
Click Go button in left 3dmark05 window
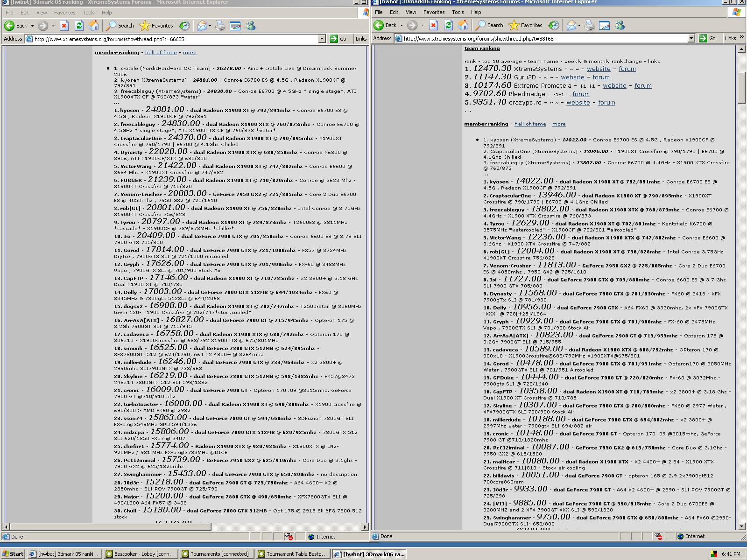pos(338,39)
